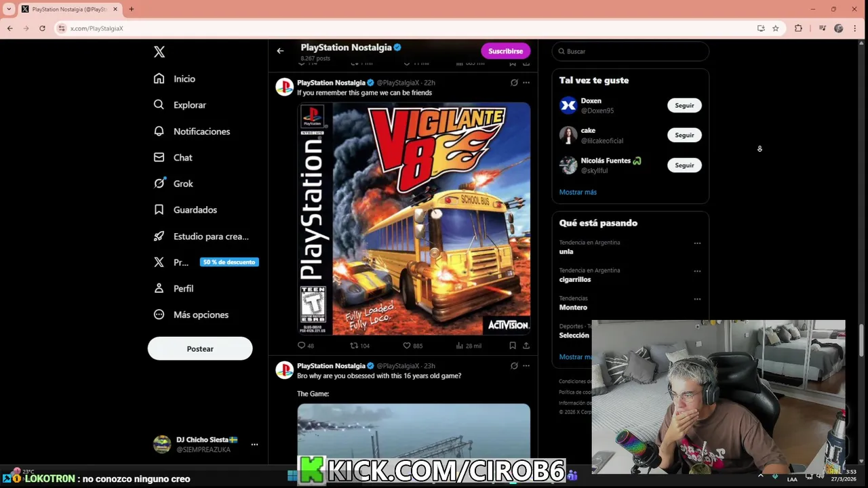Follow cake with Seguir button
Image resolution: width=868 pixels, height=488 pixels.
point(684,135)
